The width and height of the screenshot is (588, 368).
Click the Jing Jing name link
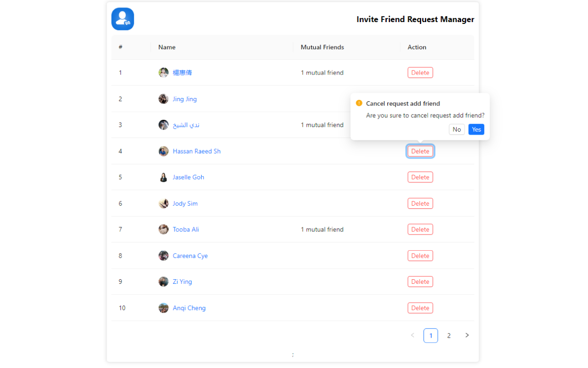click(x=185, y=98)
